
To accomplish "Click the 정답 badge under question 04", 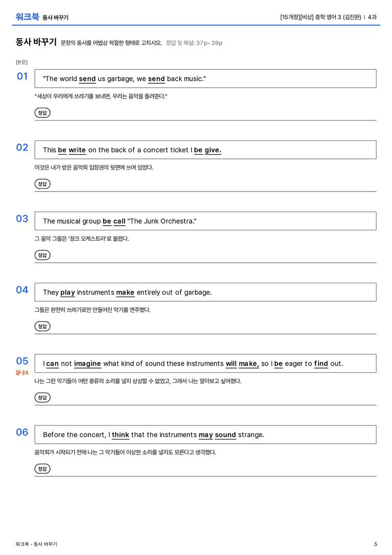I will pos(42,326).
